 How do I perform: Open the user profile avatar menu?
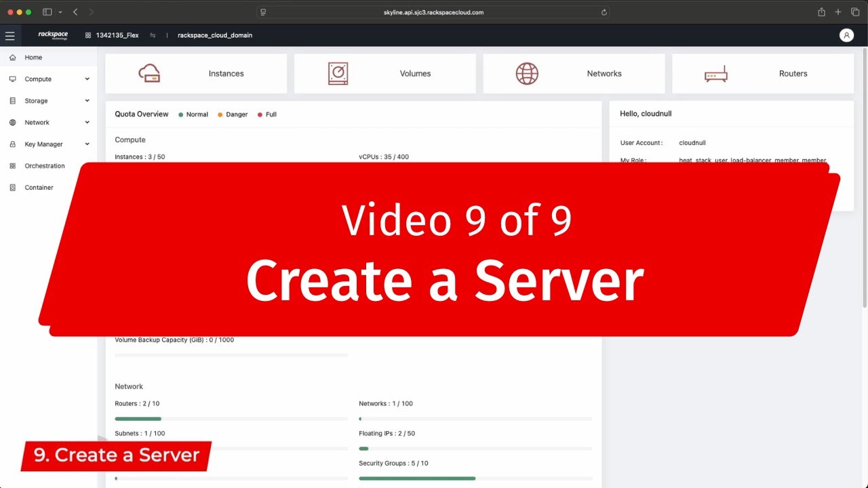click(x=846, y=35)
